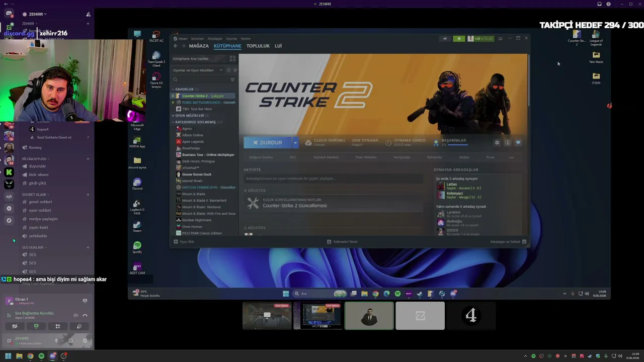Show more game links with the three dots
The width and height of the screenshot is (644, 362).
coord(512,157)
